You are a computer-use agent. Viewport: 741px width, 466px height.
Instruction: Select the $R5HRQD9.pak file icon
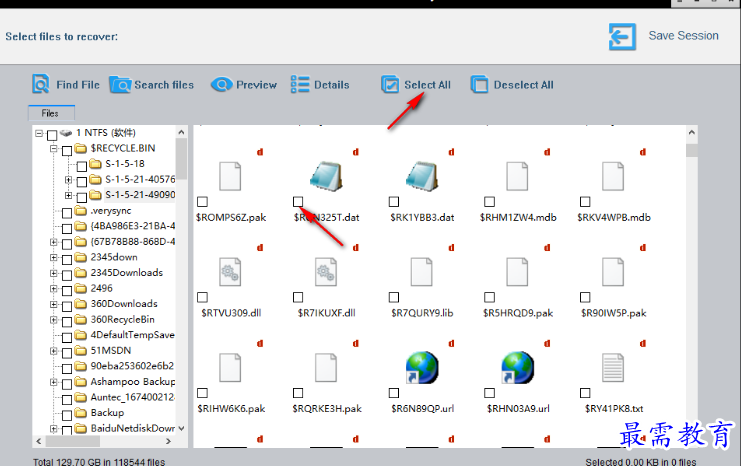click(x=517, y=272)
